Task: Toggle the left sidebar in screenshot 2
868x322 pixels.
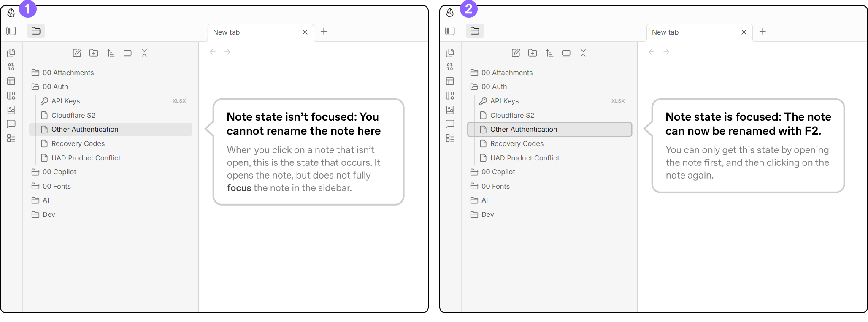Action: click(x=450, y=31)
